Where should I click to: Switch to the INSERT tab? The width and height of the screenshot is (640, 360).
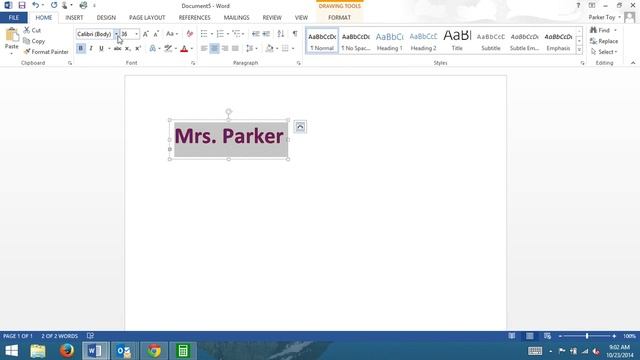[74, 18]
